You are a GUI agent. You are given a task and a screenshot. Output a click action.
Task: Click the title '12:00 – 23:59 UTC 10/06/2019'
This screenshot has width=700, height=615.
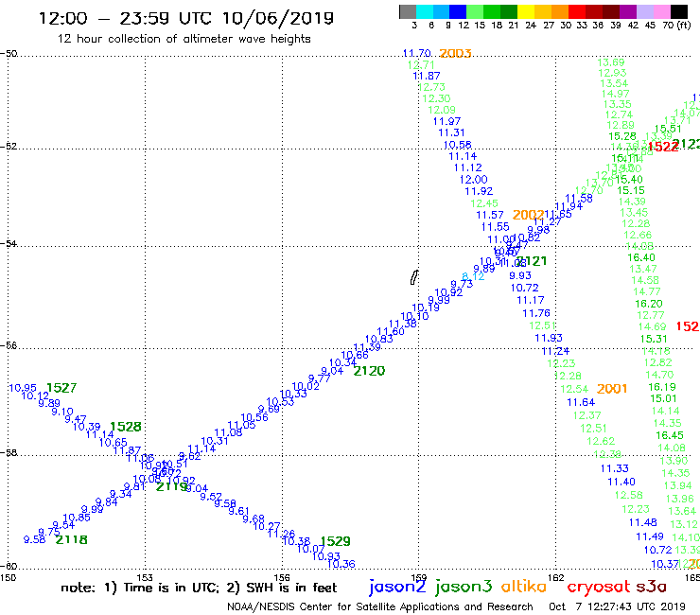[x=186, y=18]
